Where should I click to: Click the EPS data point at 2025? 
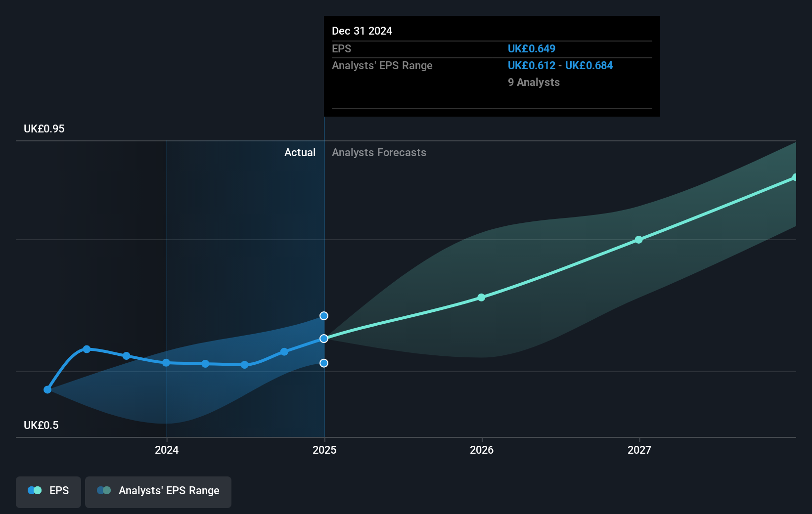pyautogui.click(x=324, y=339)
